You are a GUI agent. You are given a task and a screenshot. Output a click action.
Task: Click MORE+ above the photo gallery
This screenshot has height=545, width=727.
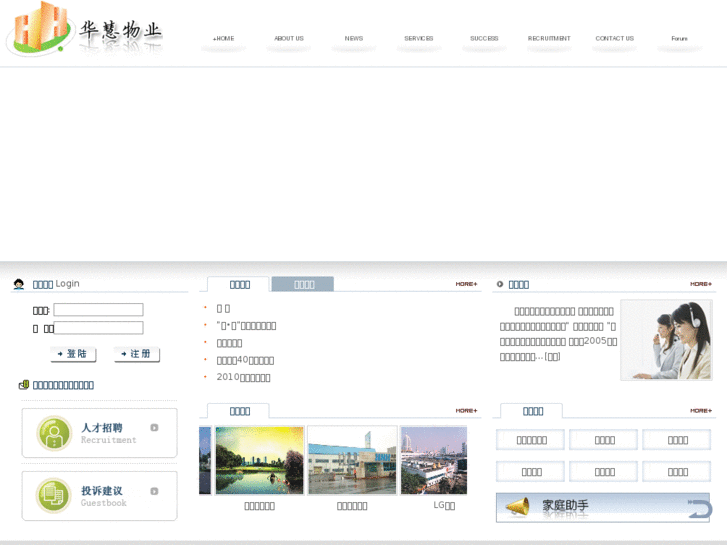coord(466,410)
